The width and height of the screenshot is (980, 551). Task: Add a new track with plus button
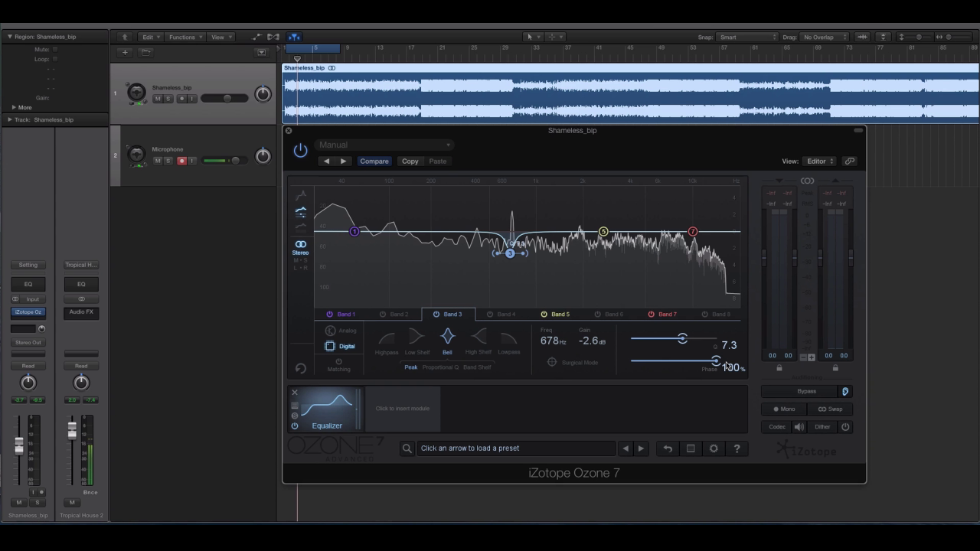(x=125, y=52)
